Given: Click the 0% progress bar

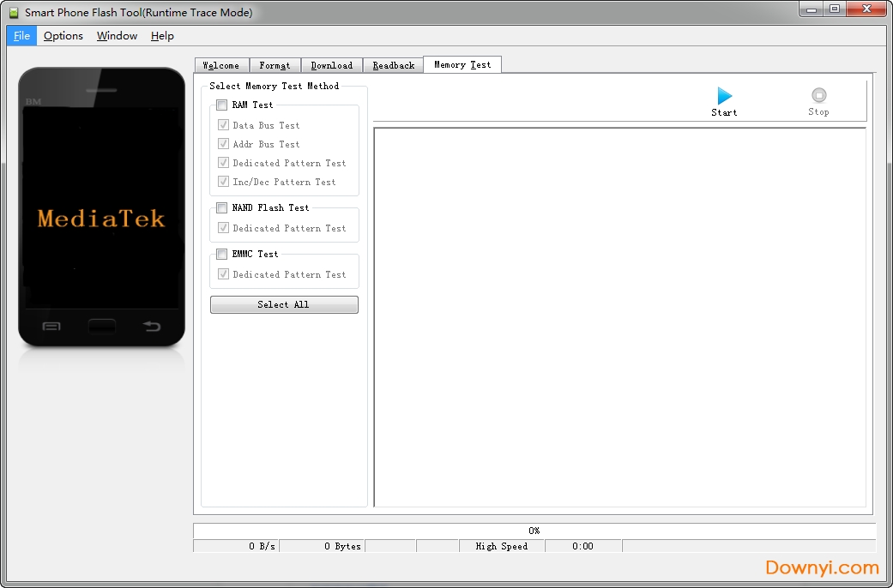Looking at the screenshot, I should (x=534, y=531).
